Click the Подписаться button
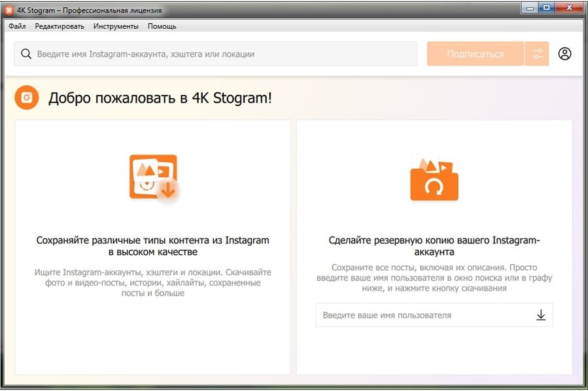Viewport: 588px width, 391px height. tap(475, 54)
